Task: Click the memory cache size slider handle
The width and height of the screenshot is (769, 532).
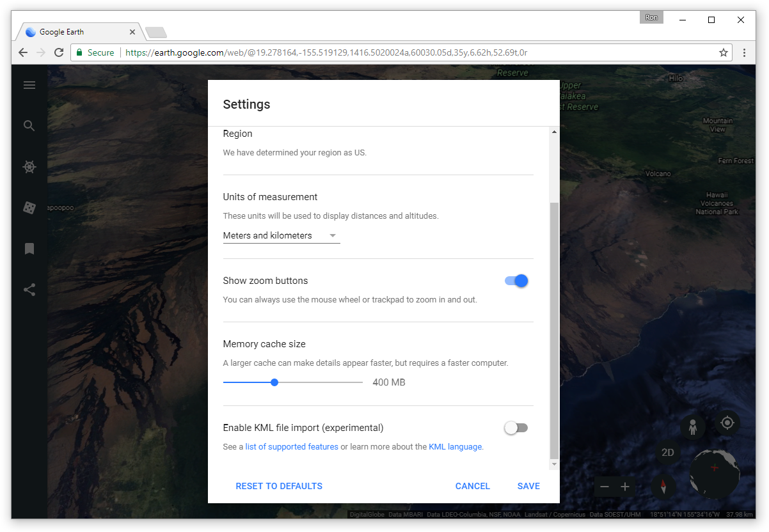Action: point(274,382)
